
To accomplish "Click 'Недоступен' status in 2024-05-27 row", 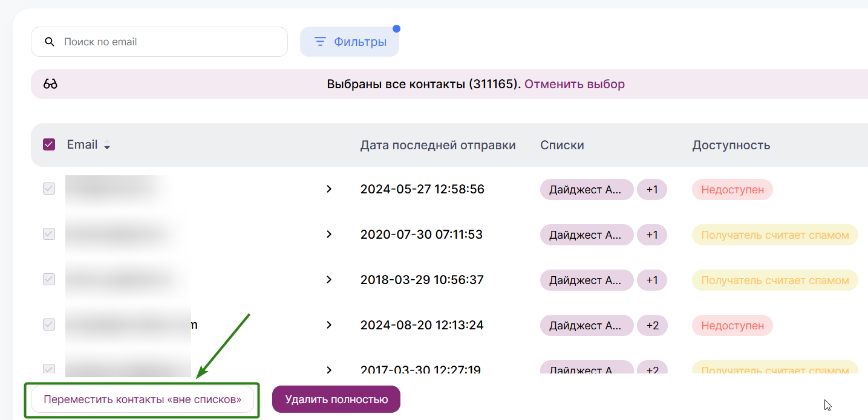I will coord(733,190).
